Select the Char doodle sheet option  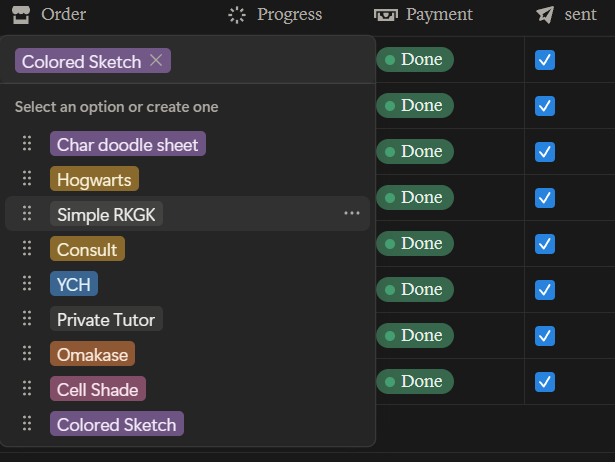click(128, 144)
